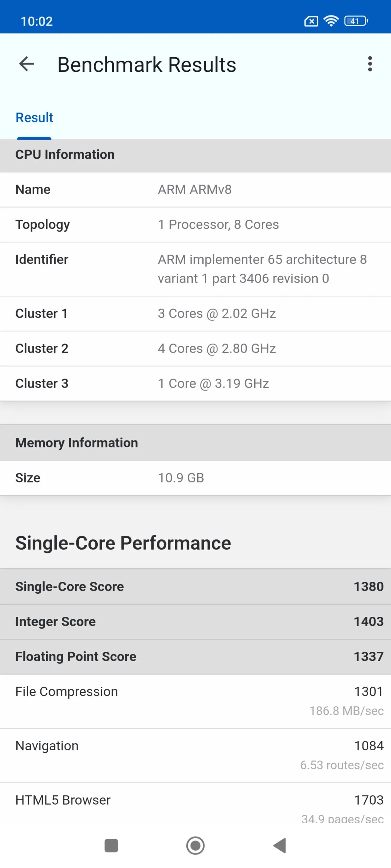The image size is (391, 868).
Task: Tap the circular home navigation button
Action: click(x=195, y=845)
